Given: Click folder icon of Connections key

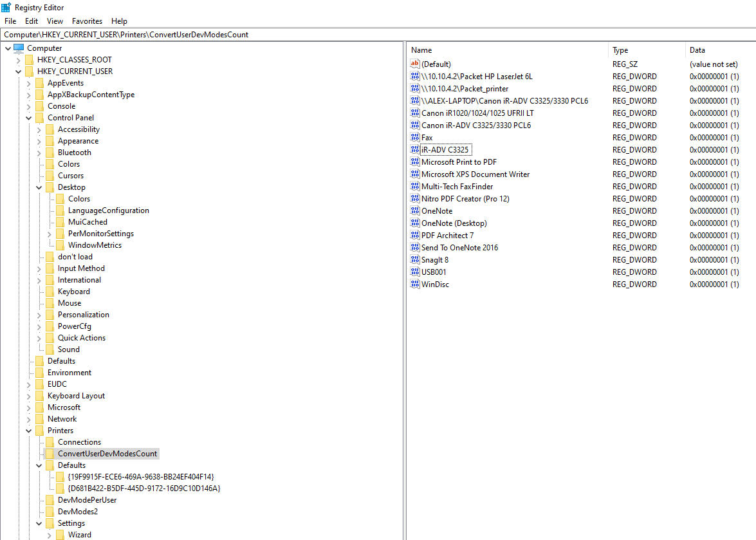Looking at the screenshot, I should pos(50,442).
